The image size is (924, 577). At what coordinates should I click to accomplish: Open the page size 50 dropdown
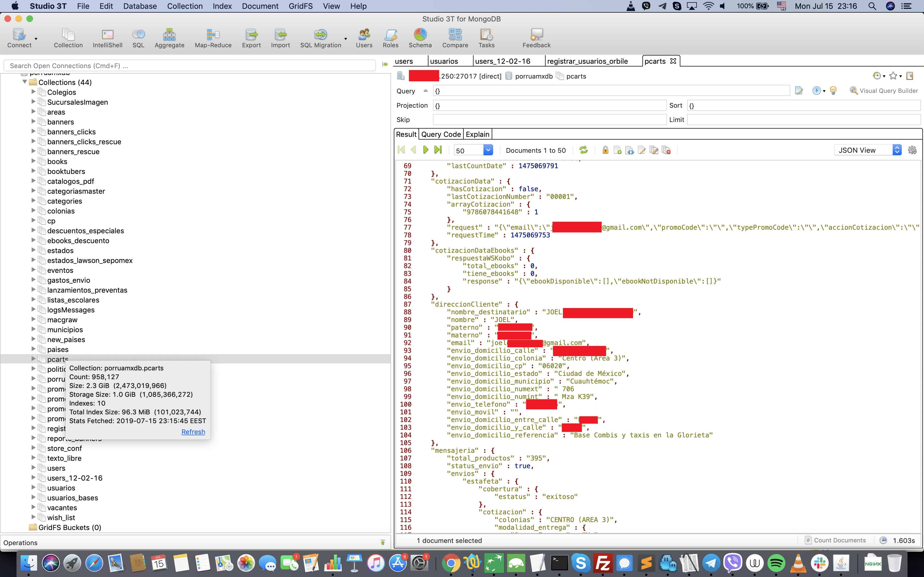pyautogui.click(x=473, y=150)
